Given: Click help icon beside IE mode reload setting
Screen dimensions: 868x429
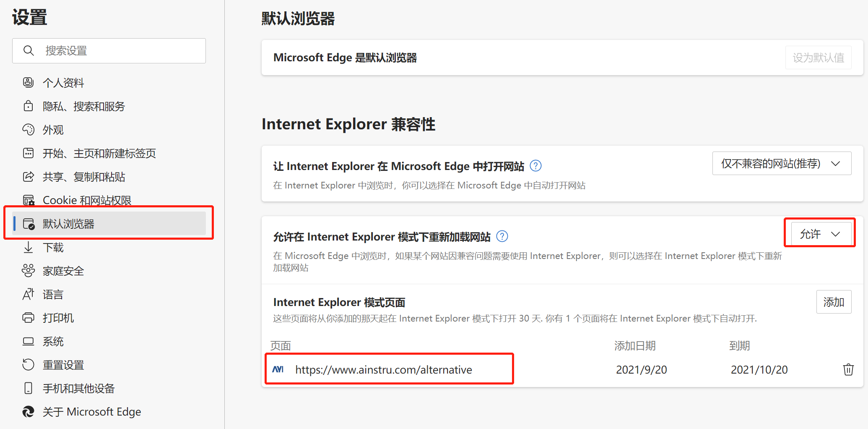Looking at the screenshot, I should pos(502,236).
